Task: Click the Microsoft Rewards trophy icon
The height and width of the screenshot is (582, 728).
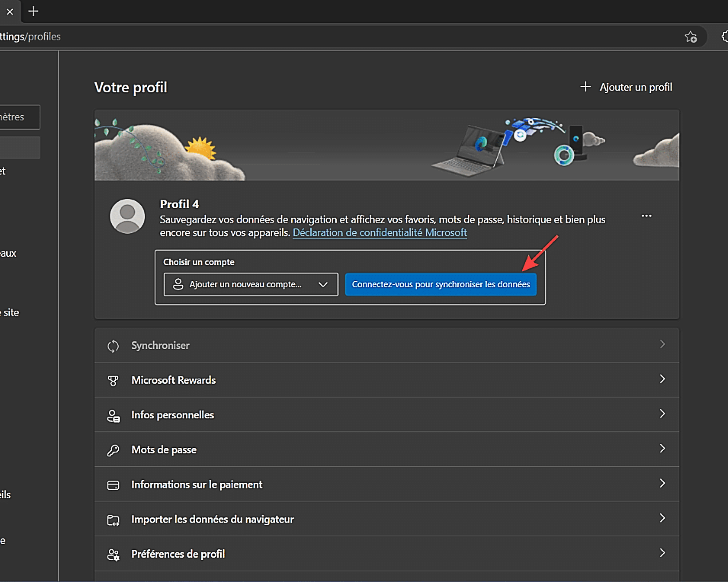Action: (113, 381)
